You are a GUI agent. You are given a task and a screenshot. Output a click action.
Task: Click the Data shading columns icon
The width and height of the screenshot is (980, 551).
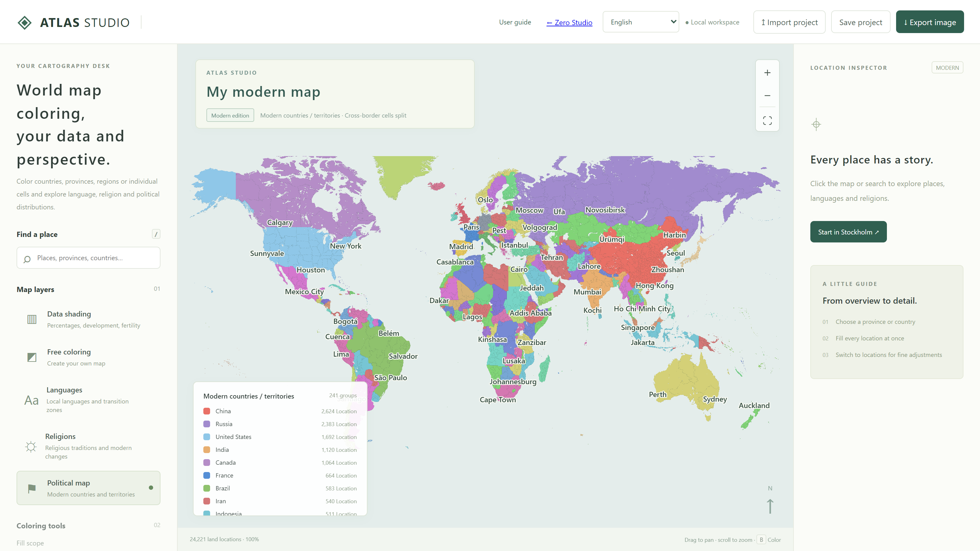pos(32,319)
